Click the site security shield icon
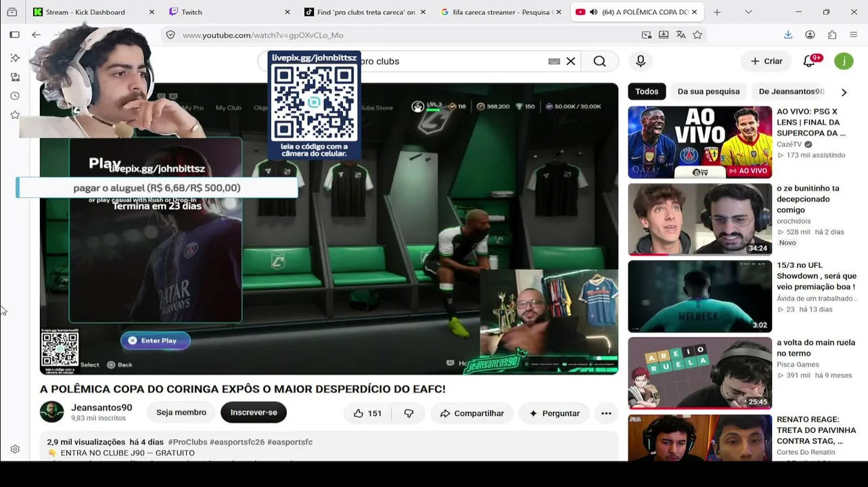 (x=170, y=35)
